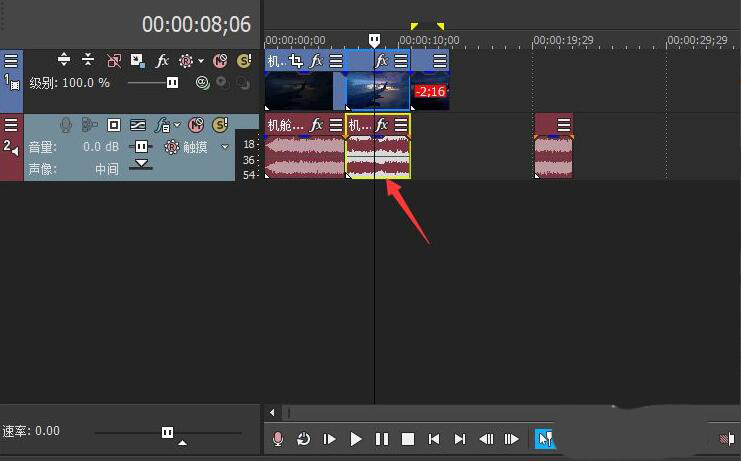This screenshot has height=461, width=741.
Task: Open track motion for video track
Action: point(138,60)
